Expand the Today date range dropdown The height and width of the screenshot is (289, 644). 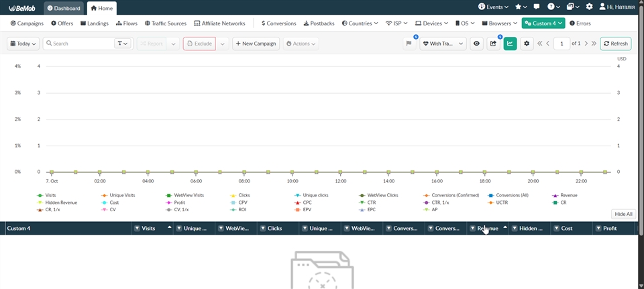(x=23, y=44)
